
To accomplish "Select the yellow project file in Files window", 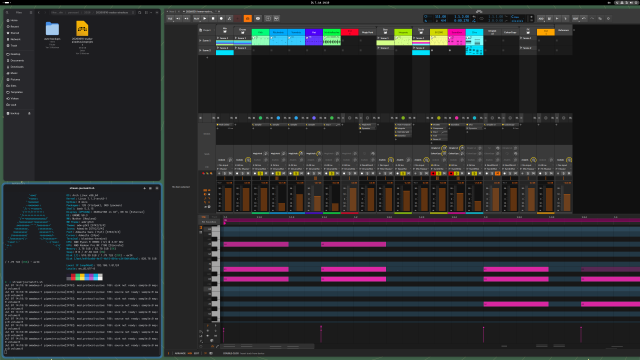I will (82, 29).
